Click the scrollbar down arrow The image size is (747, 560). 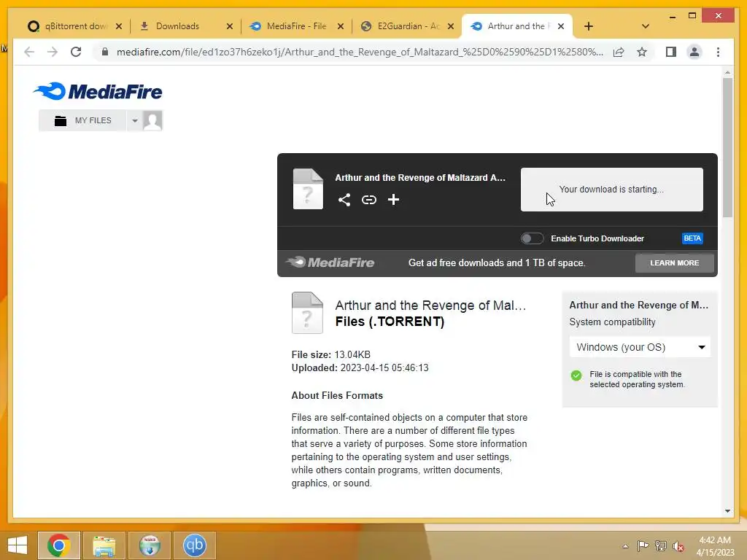click(x=727, y=511)
